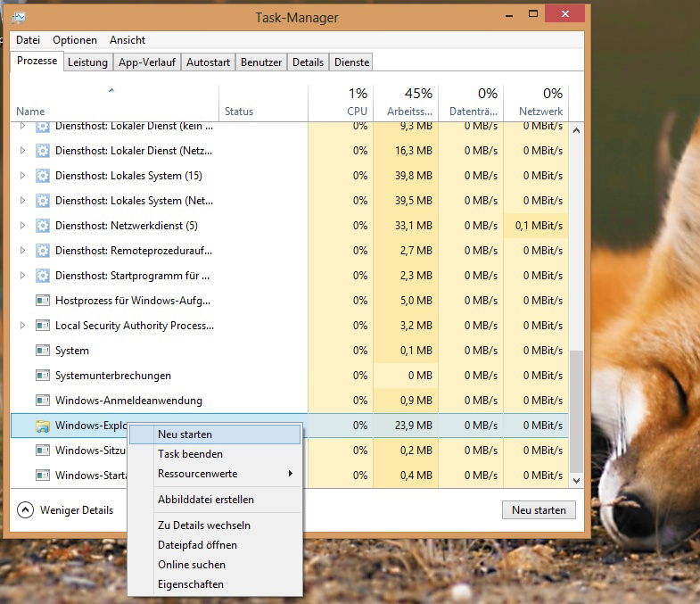This screenshot has width=700, height=604.
Task: Click the Task-Manager title bar icon
Action: [19, 17]
